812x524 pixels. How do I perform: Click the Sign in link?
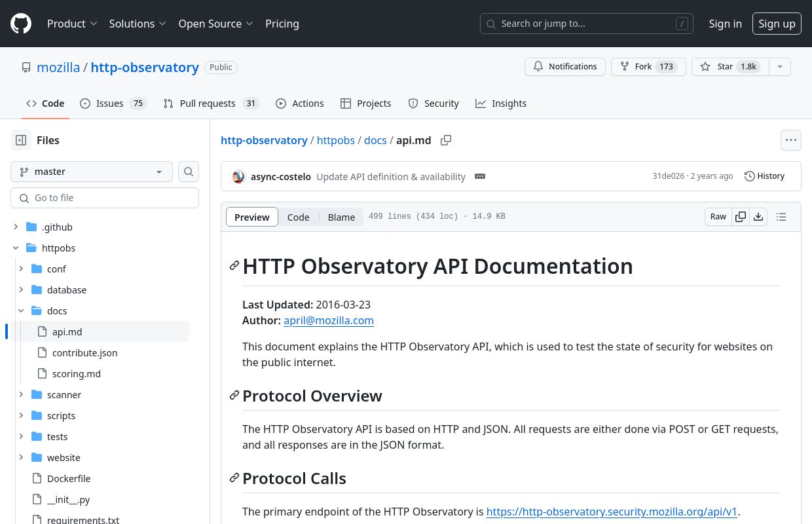[x=725, y=24]
